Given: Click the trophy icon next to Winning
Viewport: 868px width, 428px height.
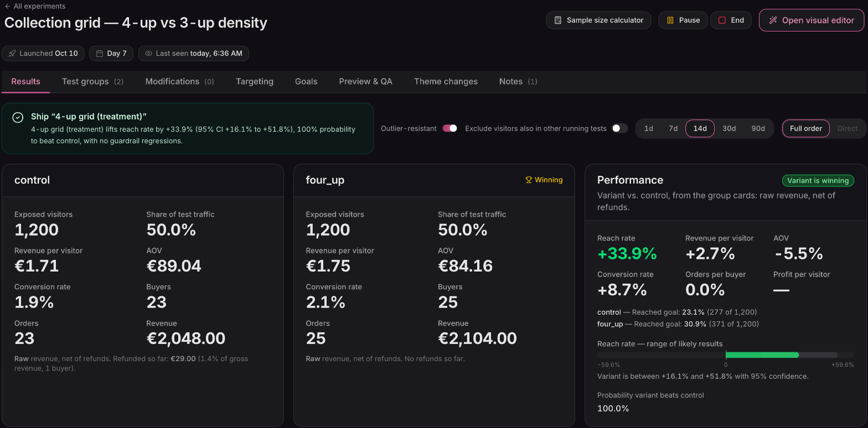Looking at the screenshot, I should [529, 180].
